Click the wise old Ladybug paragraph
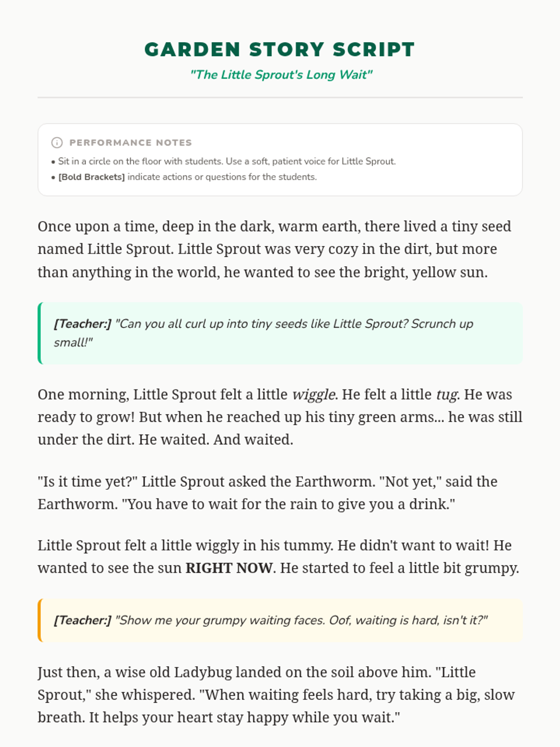 point(276,695)
